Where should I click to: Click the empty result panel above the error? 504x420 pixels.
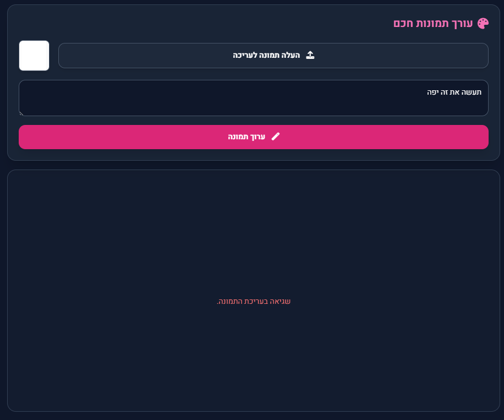coord(253,231)
